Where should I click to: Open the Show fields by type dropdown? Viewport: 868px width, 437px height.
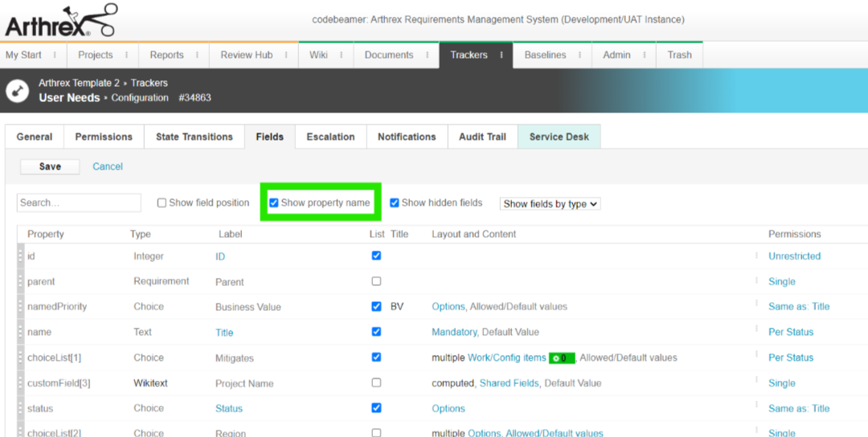click(550, 204)
